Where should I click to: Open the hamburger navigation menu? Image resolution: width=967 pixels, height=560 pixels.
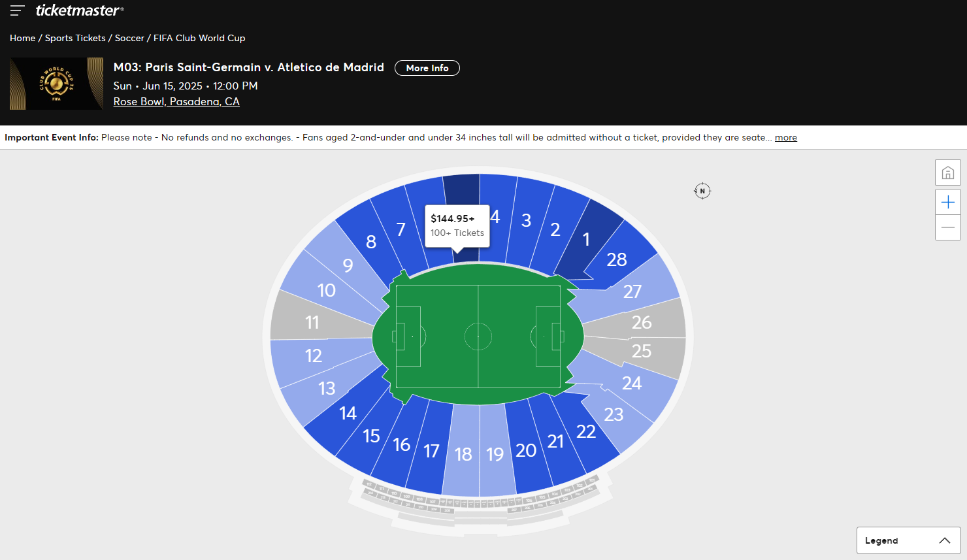[18, 10]
